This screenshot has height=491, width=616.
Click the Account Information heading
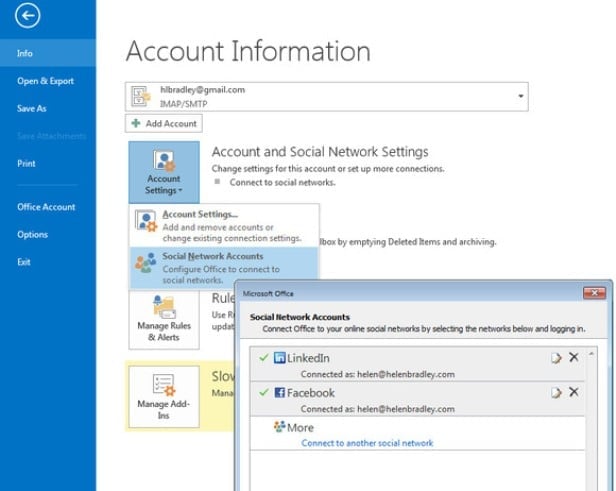tap(248, 51)
